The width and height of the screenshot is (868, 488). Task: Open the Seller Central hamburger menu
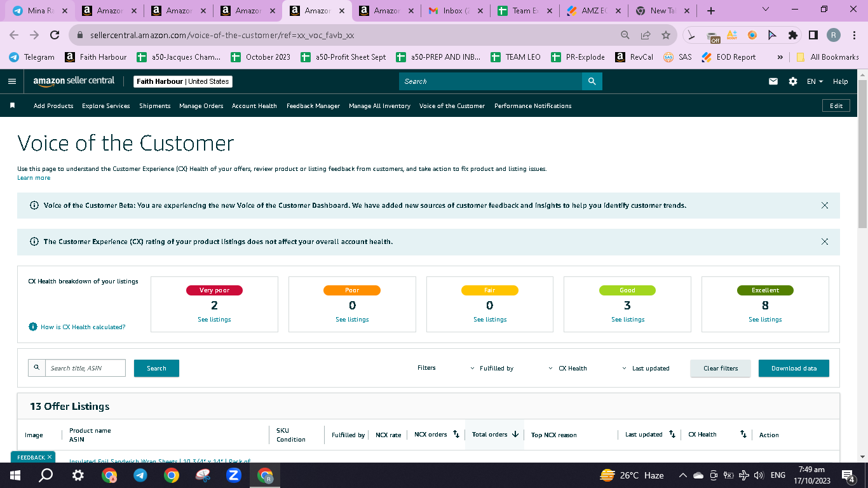11,81
